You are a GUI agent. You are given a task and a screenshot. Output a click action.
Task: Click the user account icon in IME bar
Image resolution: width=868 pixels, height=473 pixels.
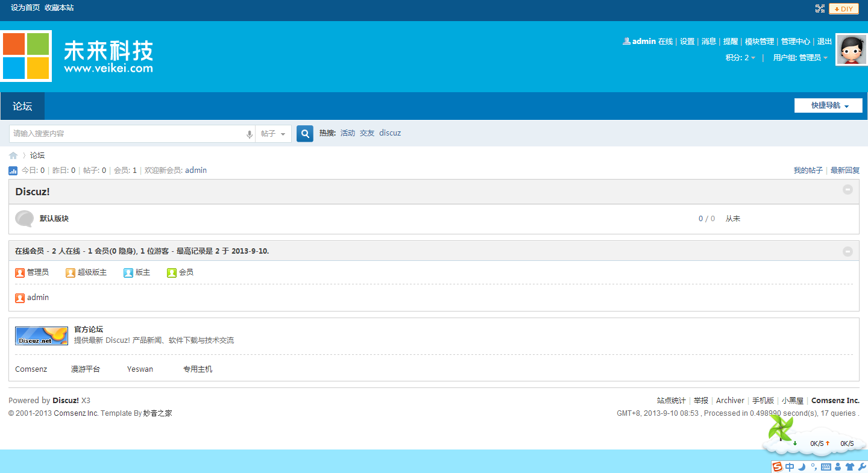(x=838, y=466)
